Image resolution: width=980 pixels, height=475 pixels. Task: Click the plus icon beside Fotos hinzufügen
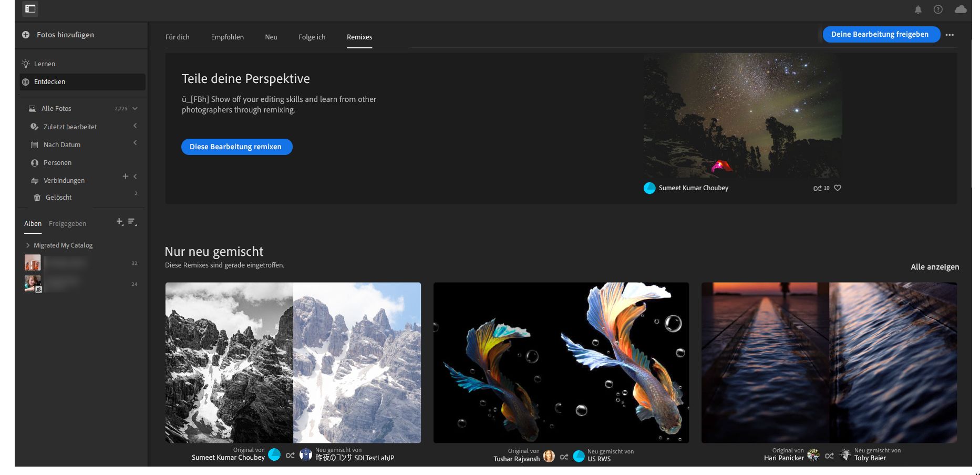pyautogui.click(x=26, y=35)
